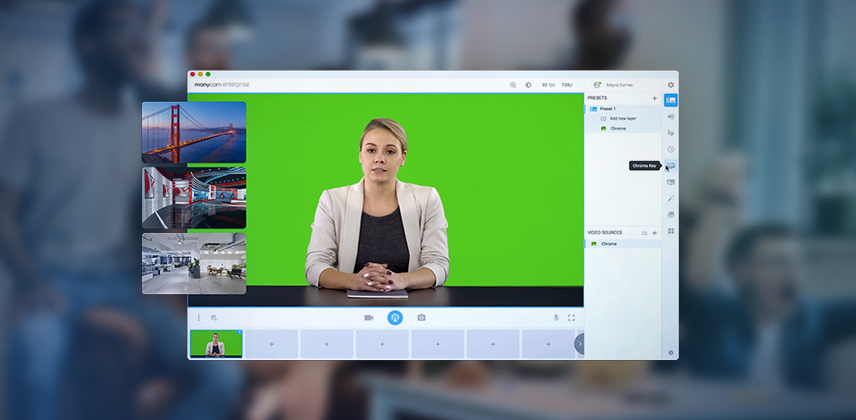Viewport: 856px width, 420px height.
Task: Toggle the microphone below the preview
Action: coord(557,318)
